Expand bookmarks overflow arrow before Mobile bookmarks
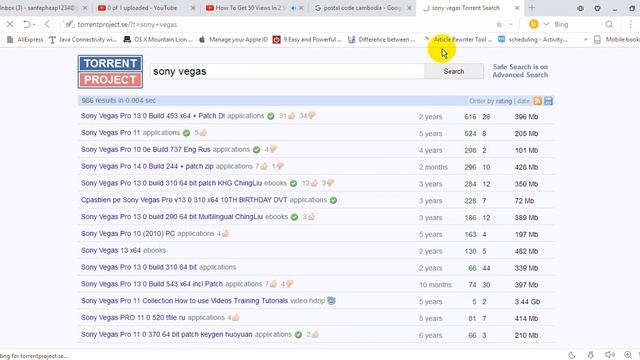640x360 pixels. [585, 40]
